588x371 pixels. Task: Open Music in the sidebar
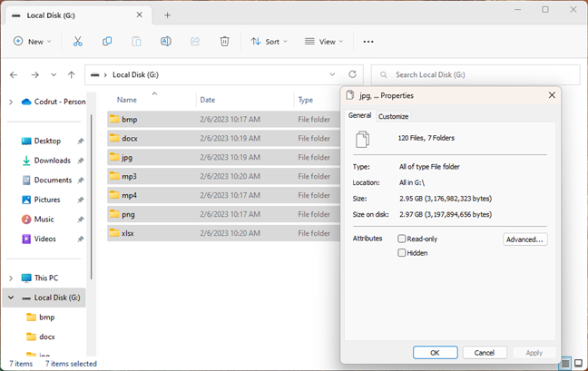click(x=44, y=220)
